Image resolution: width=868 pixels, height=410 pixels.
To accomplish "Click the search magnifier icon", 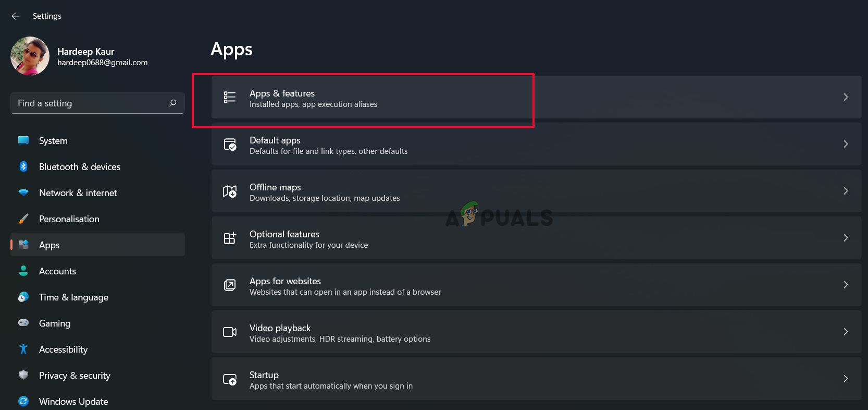I will pos(173,103).
